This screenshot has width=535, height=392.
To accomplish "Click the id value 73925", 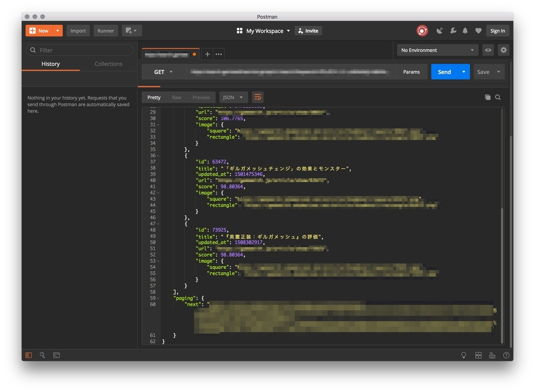I will [220, 230].
